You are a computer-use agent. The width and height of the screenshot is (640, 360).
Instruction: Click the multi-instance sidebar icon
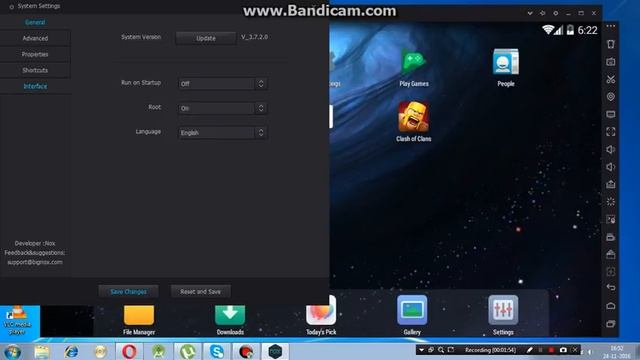[x=611, y=220]
